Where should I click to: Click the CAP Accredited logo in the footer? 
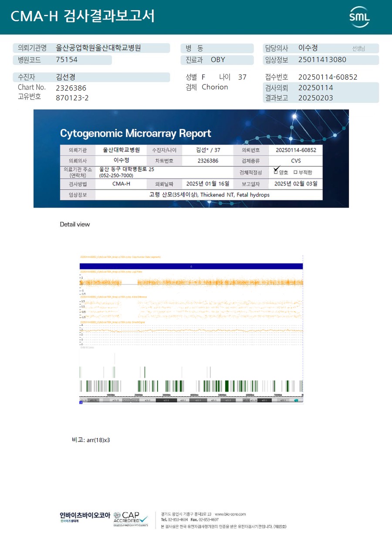pos(131,520)
